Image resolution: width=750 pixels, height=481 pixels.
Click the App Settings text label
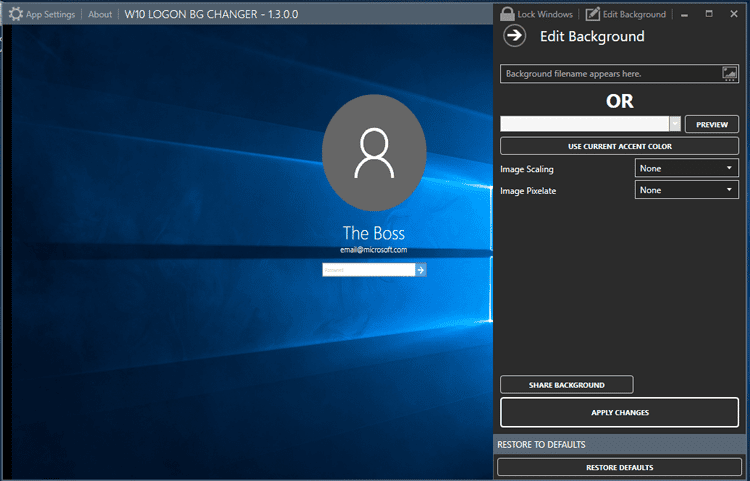[x=50, y=14]
